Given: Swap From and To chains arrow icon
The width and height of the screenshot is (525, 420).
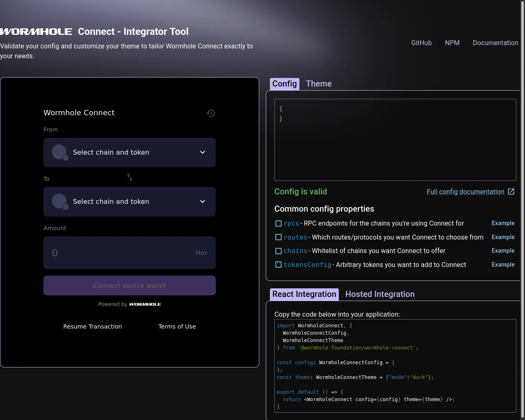Looking at the screenshot, I should pos(130,177).
